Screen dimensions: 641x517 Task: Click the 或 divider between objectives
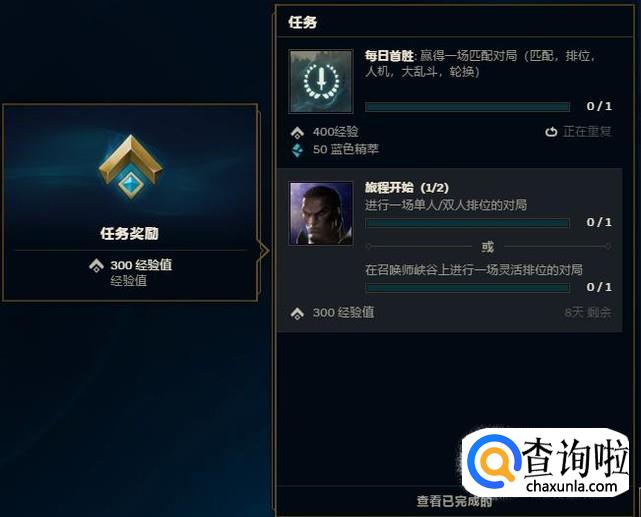(488, 246)
